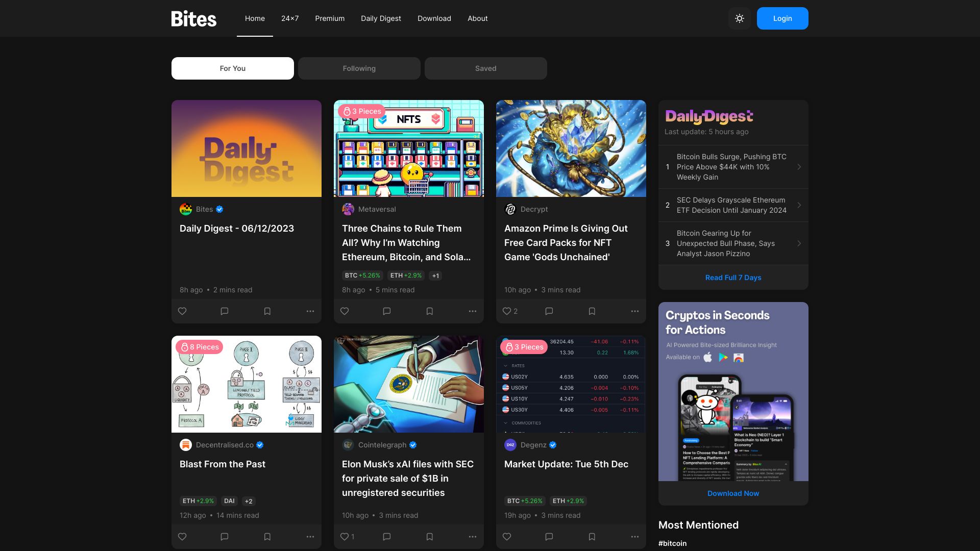This screenshot has width=980, height=551.
Task: Click the BTC +5.26% tag on Three Chains
Action: click(x=362, y=275)
